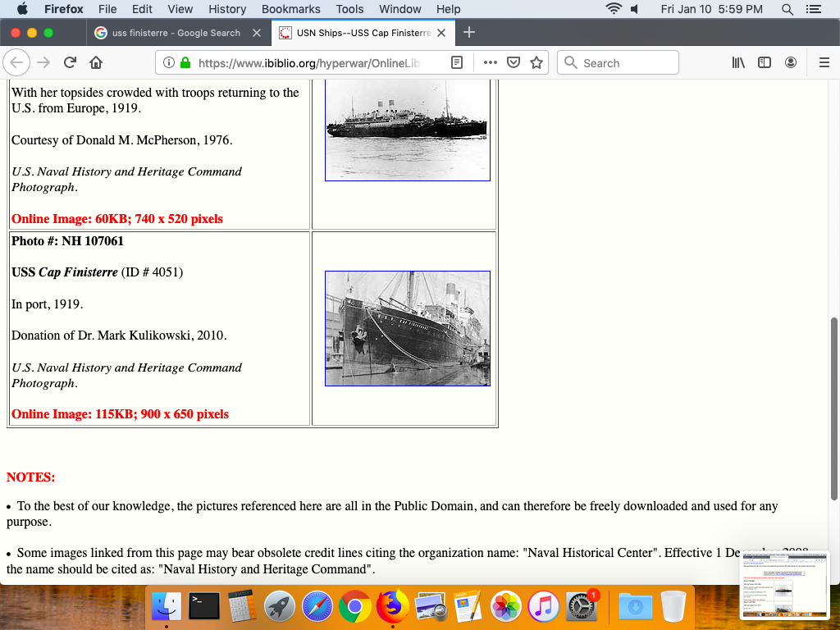The image size is (840, 630).
Task: Bookmark this page with the star
Action: pos(536,63)
